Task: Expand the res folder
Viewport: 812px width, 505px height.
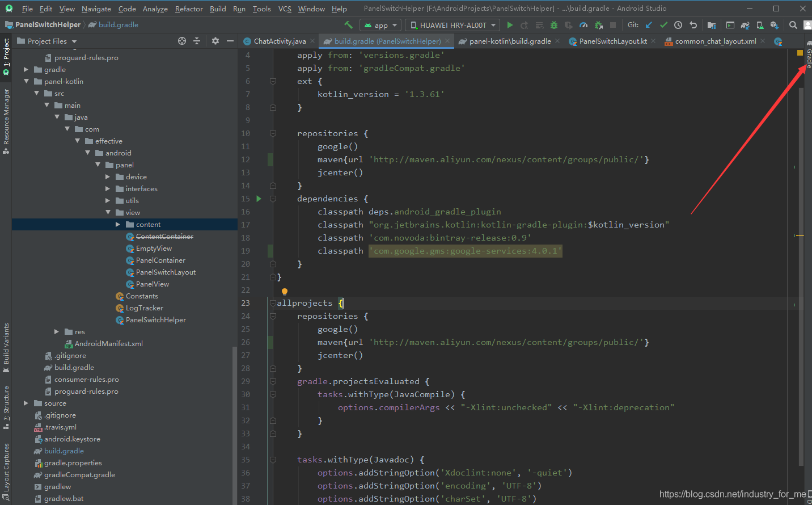Action: tap(57, 331)
